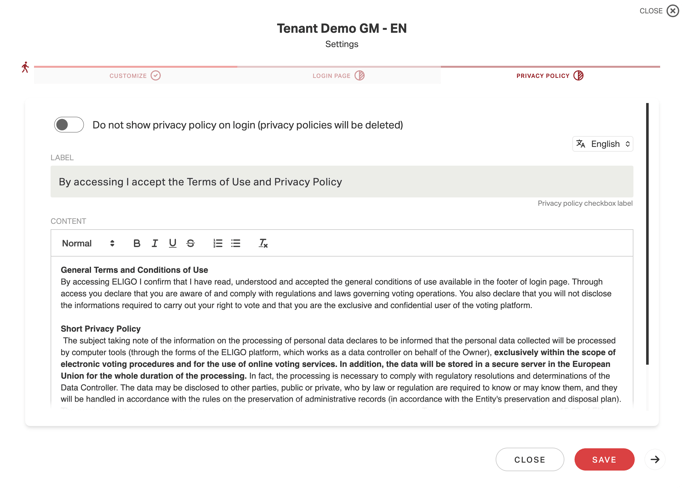Switch to the Customize tab
Image resolution: width=684 pixels, height=489 pixels.
pyautogui.click(x=136, y=75)
